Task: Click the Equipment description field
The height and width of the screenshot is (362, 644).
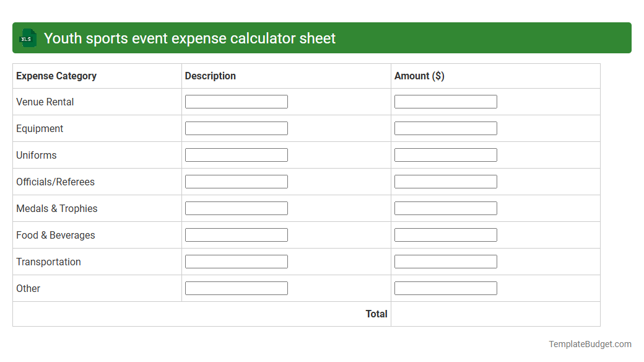Action: (236, 128)
